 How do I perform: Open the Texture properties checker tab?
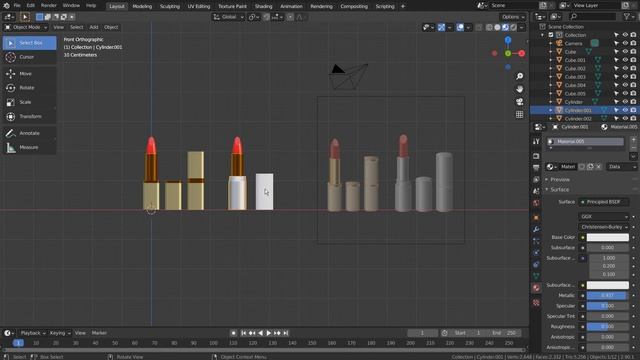click(536, 302)
